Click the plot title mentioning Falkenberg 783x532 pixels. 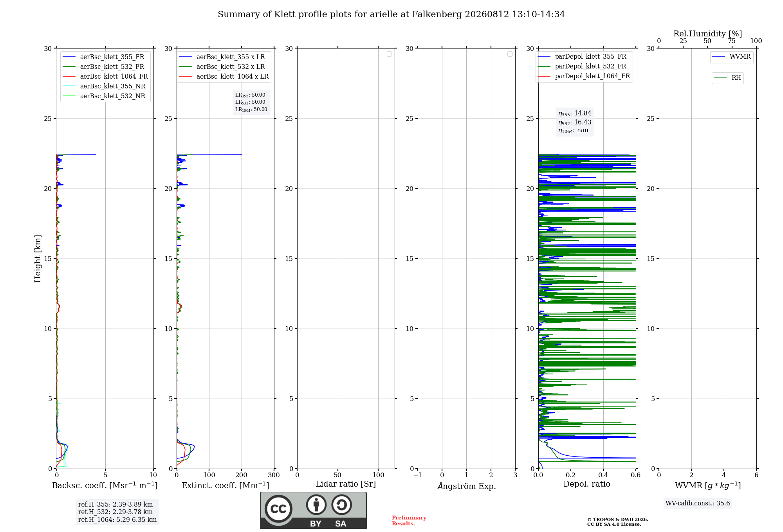click(x=391, y=14)
